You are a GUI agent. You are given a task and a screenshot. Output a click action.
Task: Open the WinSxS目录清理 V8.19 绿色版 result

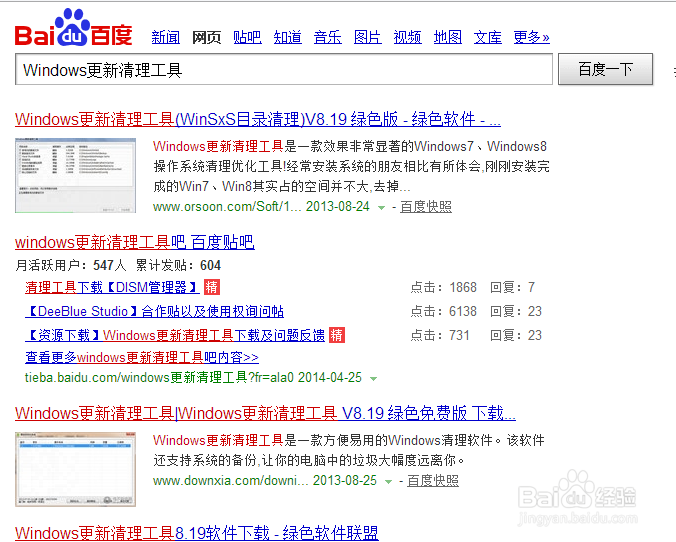tap(258, 119)
